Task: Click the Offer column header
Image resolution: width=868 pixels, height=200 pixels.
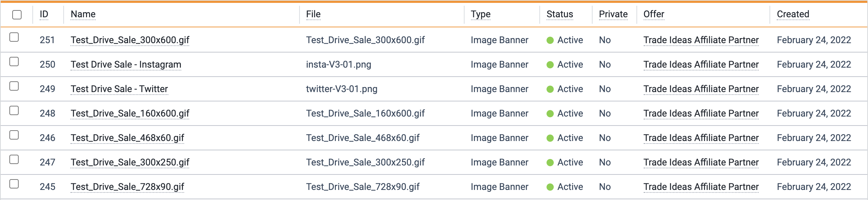Action: pyautogui.click(x=654, y=14)
